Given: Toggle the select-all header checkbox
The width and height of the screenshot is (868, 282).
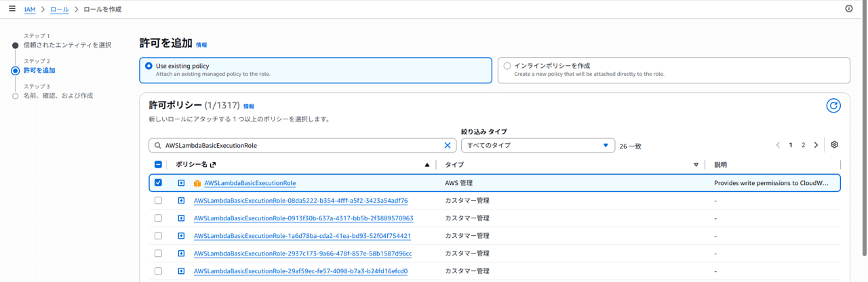Looking at the screenshot, I should point(158,165).
